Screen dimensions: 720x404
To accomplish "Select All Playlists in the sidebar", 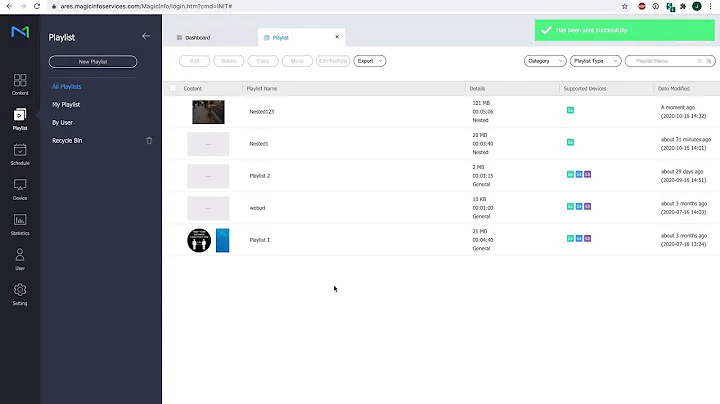I will click(x=67, y=86).
